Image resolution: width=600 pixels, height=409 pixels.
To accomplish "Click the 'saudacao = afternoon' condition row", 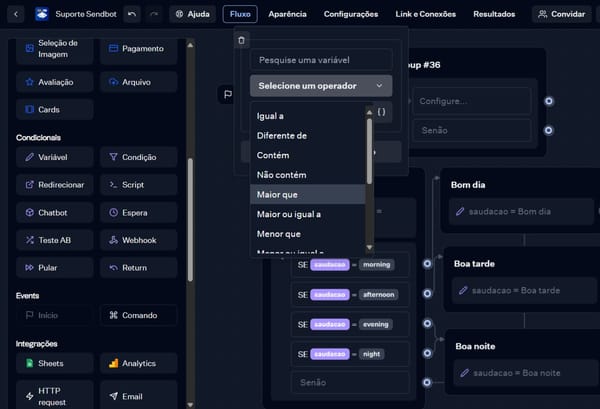I will pos(350,294).
